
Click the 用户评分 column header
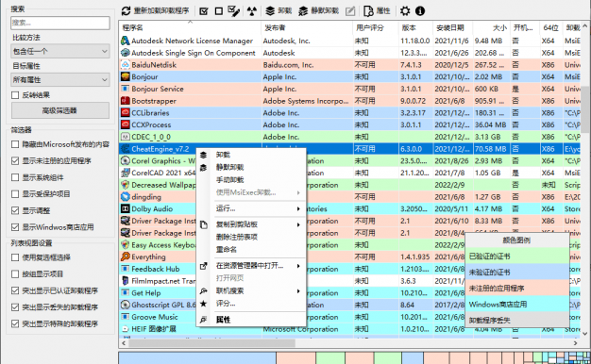tap(376, 27)
